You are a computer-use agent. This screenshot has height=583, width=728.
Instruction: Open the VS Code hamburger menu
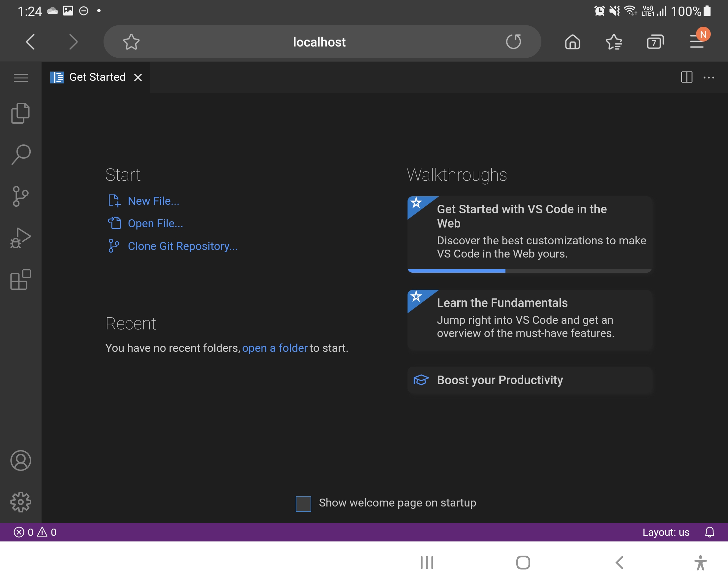tap(20, 78)
